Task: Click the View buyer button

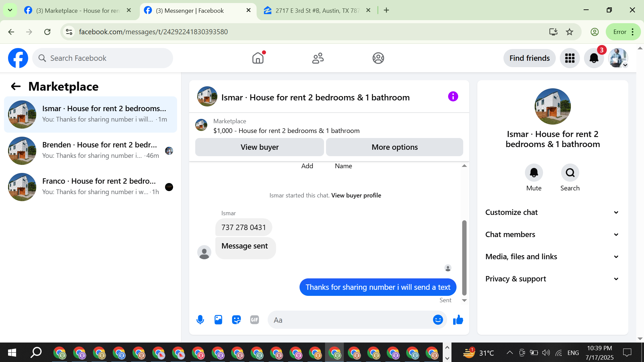Action: pyautogui.click(x=260, y=147)
